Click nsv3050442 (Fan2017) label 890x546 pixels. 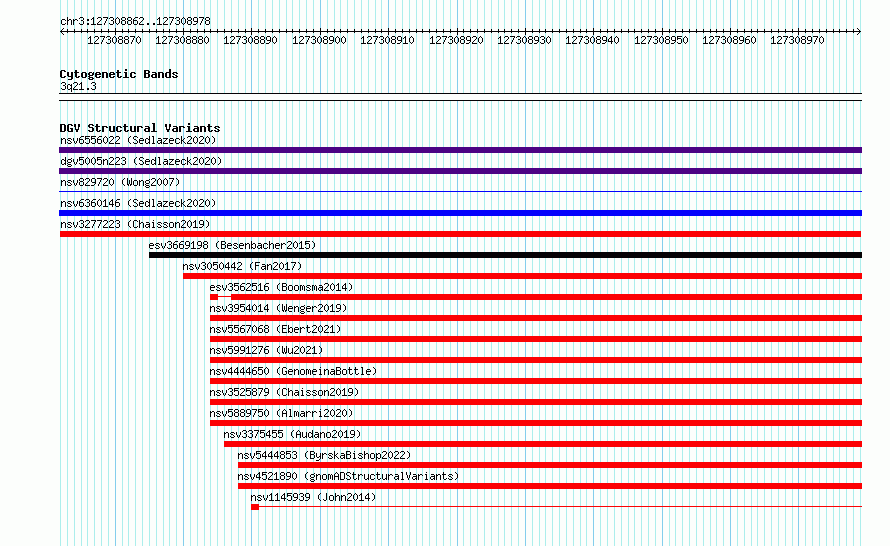coord(242,266)
